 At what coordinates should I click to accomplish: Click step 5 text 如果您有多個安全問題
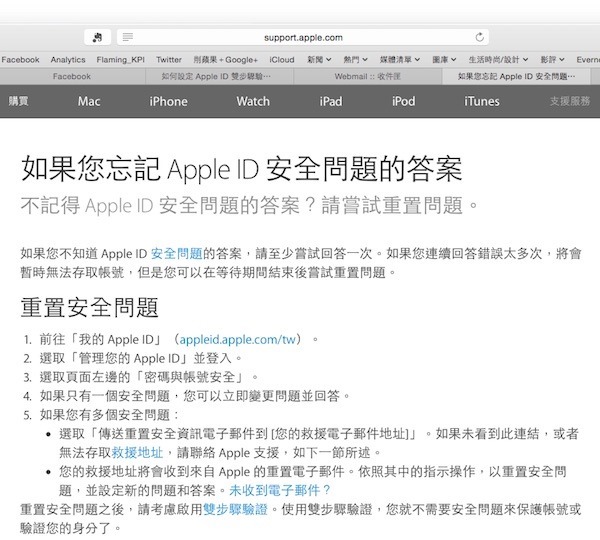point(105,415)
